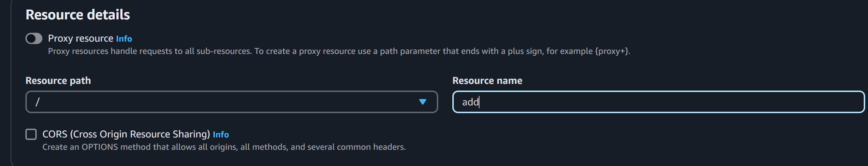
Task: Click the word "OPTIONS" in CORS description
Action: click(x=100, y=147)
